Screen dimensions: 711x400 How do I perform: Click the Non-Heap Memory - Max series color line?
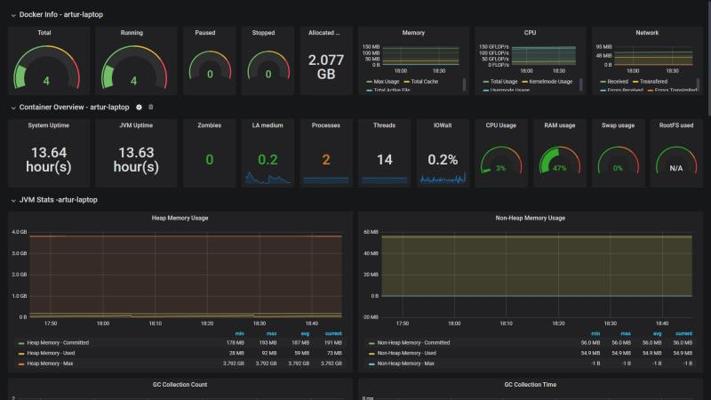372,364
